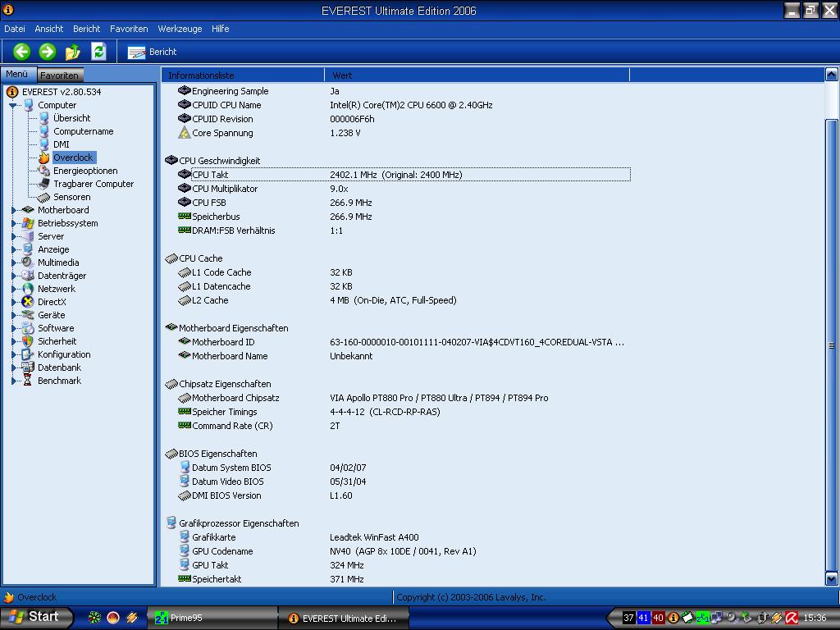Image resolution: width=840 pixels, height=630 pixels.
Task: Expand the Multimedia tree node
Action: 14,262
